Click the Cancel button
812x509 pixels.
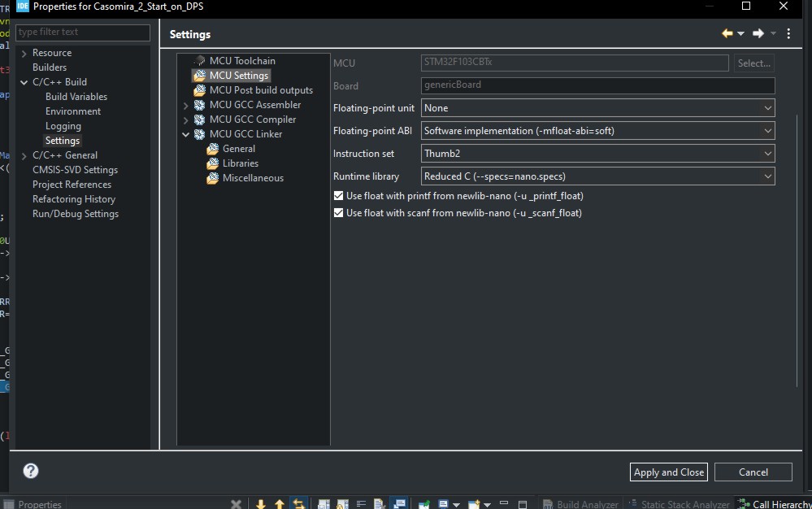click(x=753, y=472)
